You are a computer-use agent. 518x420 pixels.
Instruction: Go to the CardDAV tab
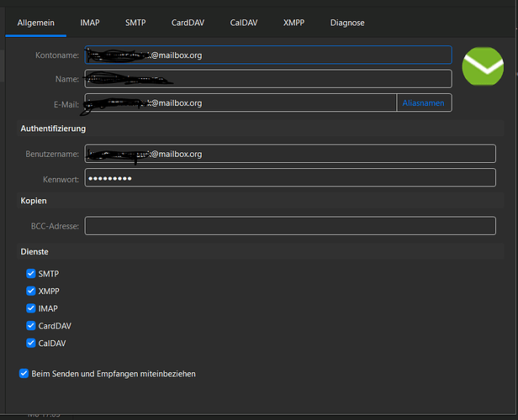point(188,23)
